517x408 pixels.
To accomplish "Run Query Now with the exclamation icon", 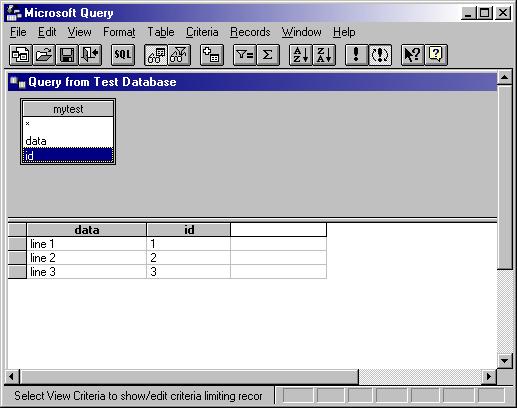I will click(357, 55).
